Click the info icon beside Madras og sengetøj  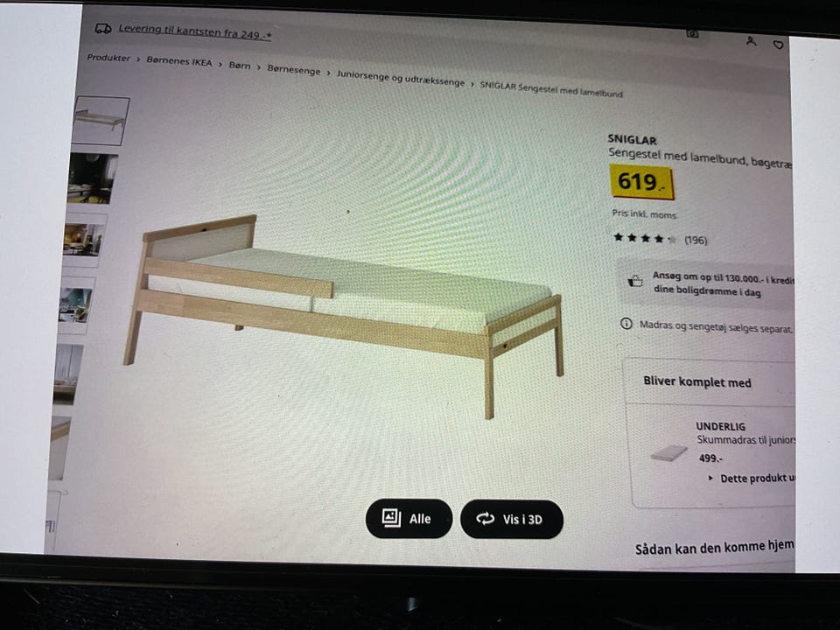(626, 324)
